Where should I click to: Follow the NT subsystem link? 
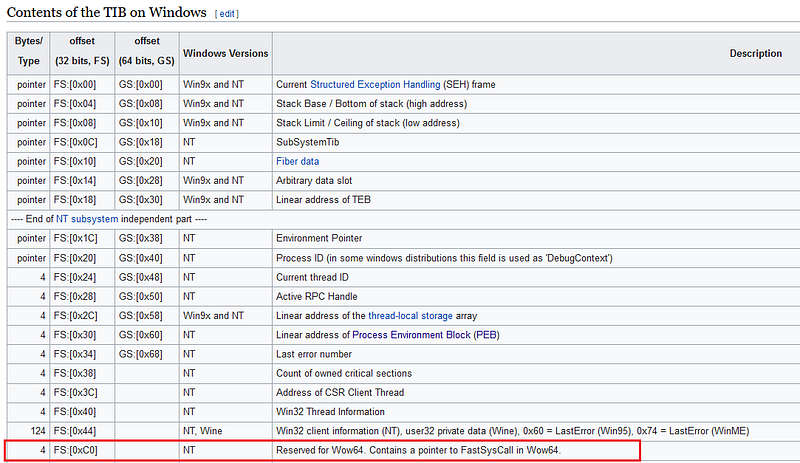(x=87, y=220)
